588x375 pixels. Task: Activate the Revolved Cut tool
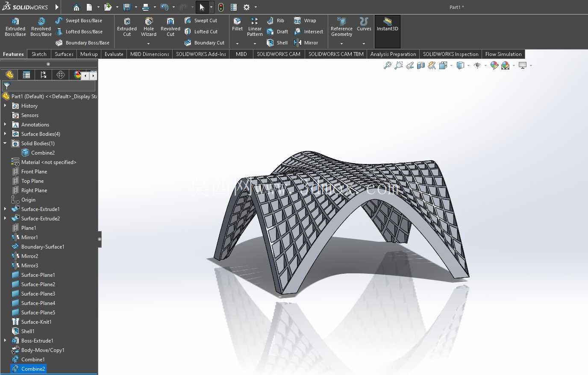pyautogui.click(x=171, y=27)
